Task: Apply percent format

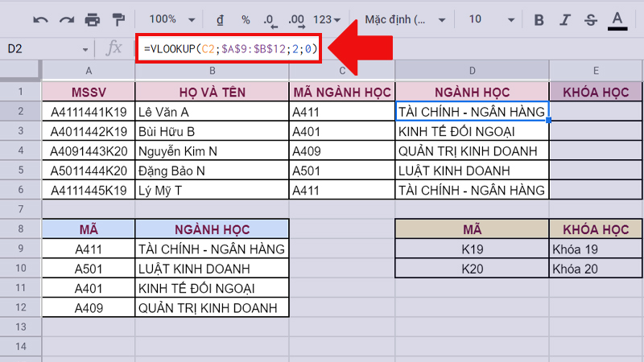Action: [x=246, y=19]
